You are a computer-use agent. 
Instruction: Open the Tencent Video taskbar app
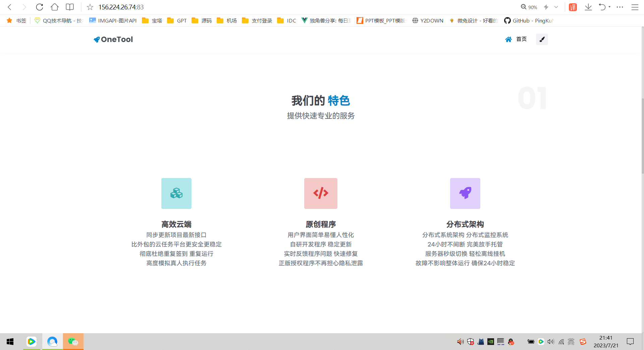(32, 342)
